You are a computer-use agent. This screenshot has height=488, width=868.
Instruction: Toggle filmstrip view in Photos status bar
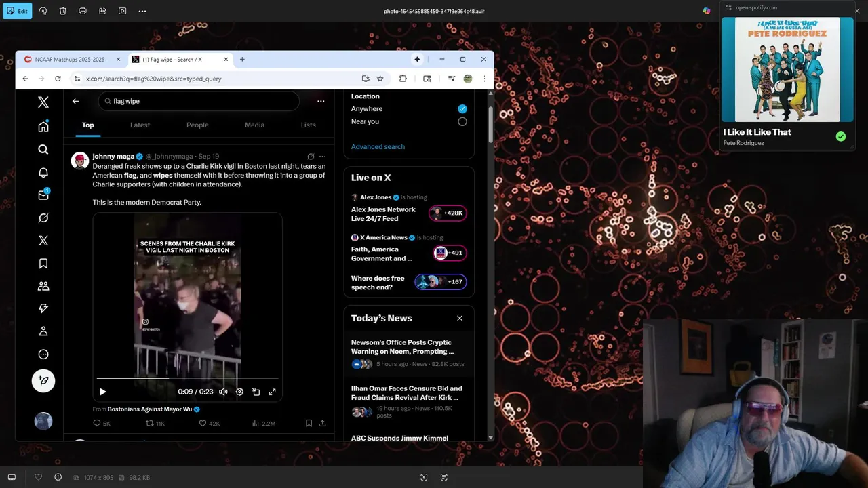click(12, 477)
